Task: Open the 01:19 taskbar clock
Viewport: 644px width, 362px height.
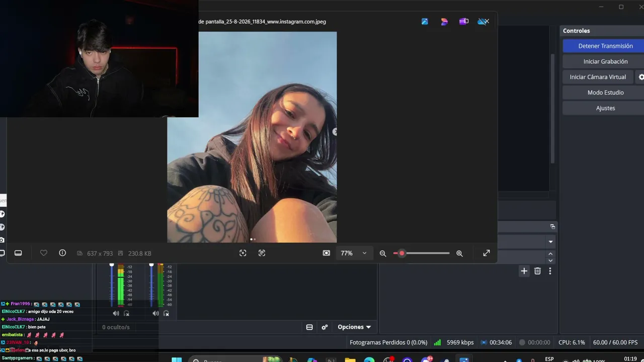Action: (630, 358)
